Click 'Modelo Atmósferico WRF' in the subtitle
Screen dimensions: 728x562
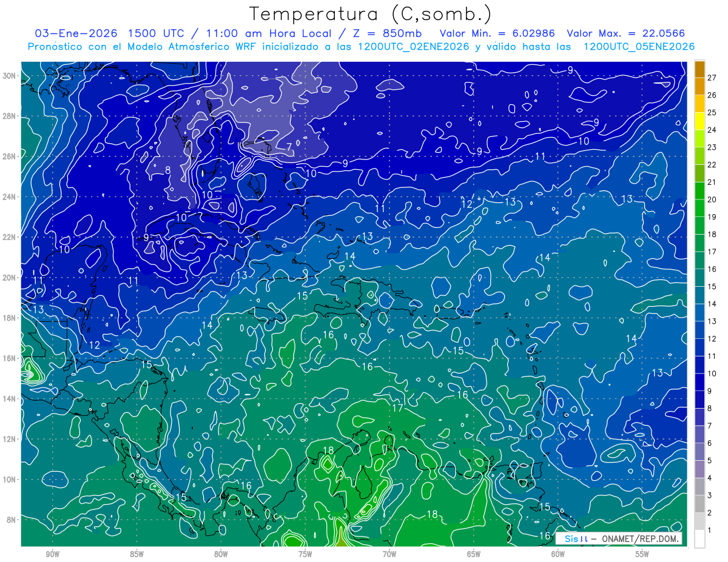(x=190, y=47)
